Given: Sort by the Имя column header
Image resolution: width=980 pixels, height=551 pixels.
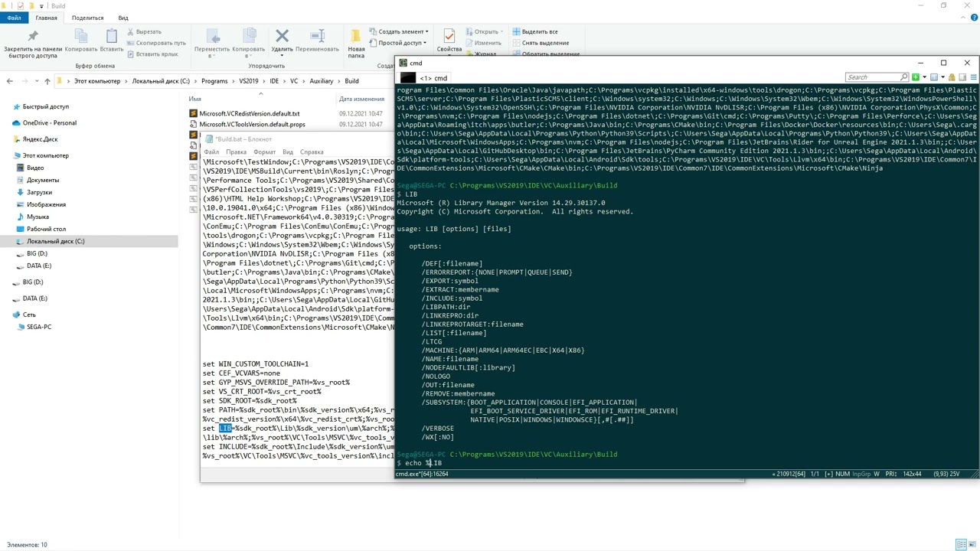Looking at the screenshot, I should pyautogui.click(x=195, y=99).
